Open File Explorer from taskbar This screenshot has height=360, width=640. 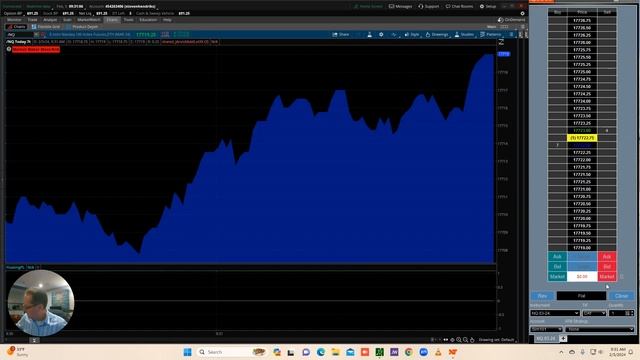(336, 352)
